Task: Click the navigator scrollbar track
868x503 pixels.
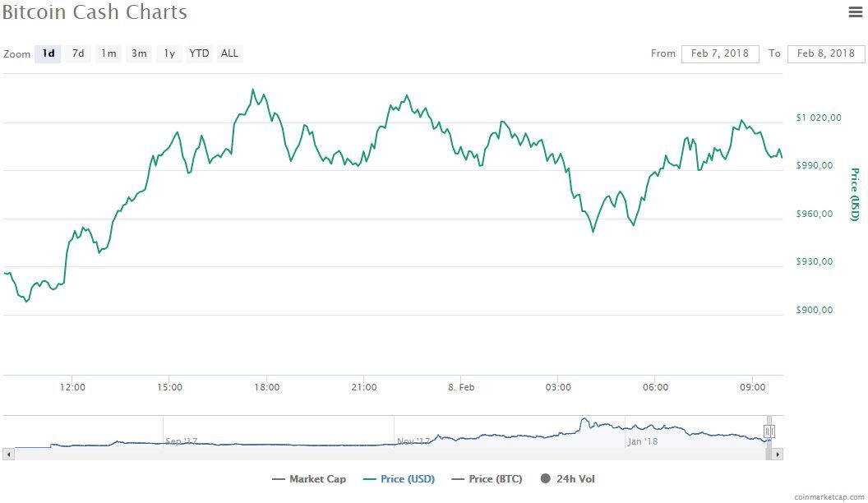Action: click(x=387, y=455)
